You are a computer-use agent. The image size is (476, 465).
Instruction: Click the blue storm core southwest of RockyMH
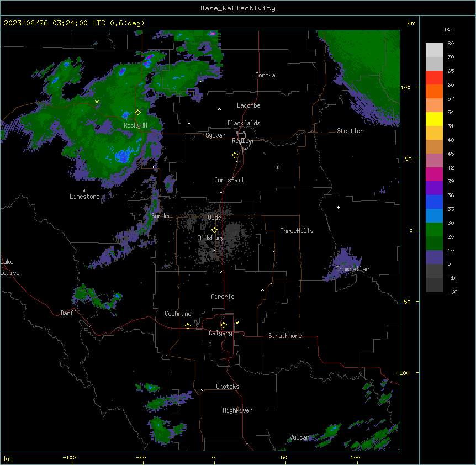click(124, 156)
